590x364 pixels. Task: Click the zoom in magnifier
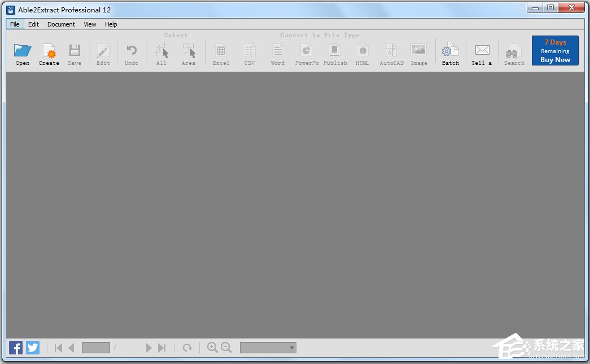click(212, 348)
